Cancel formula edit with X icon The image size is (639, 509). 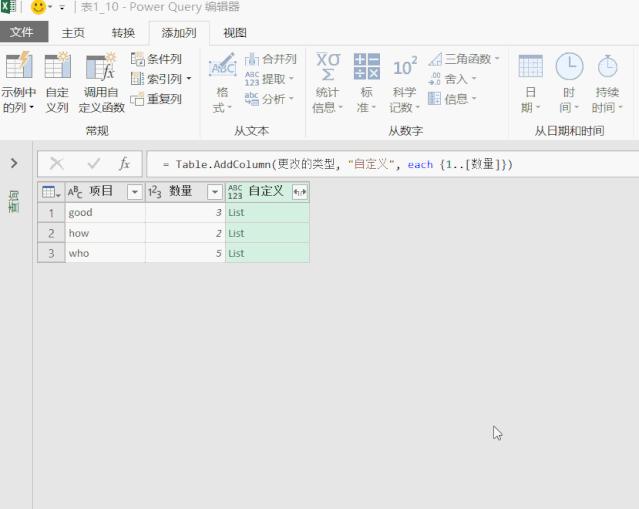point(56,164)
